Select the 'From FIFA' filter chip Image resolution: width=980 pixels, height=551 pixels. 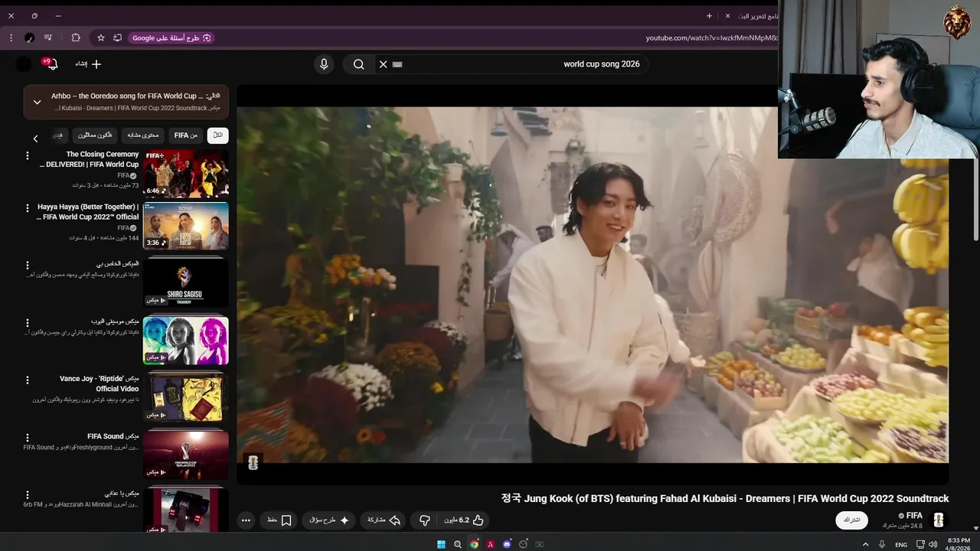186,135
